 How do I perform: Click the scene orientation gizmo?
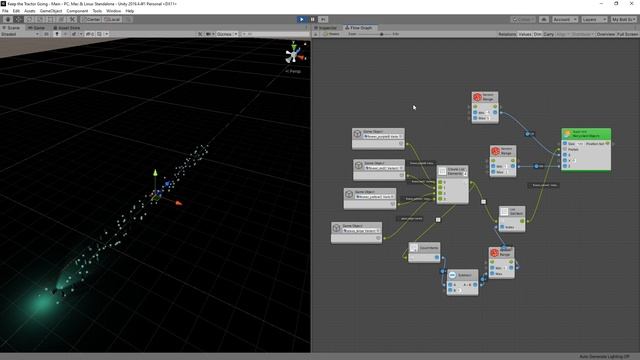294,54
